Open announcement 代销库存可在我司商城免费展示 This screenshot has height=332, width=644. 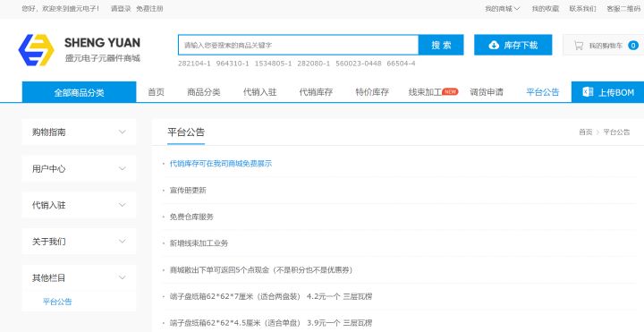[221, 164]
